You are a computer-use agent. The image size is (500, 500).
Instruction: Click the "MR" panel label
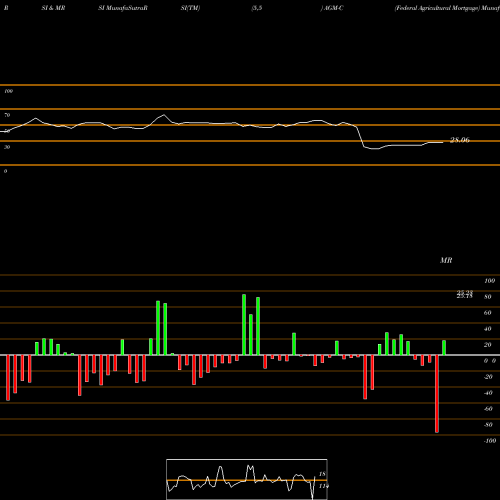[x=446, y=260]
